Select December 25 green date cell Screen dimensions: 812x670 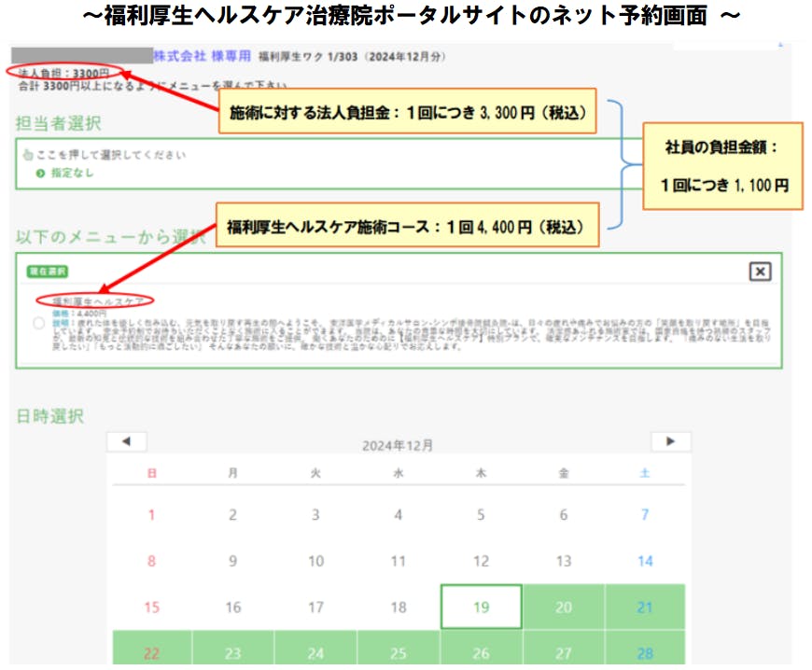tap(399, 653)
